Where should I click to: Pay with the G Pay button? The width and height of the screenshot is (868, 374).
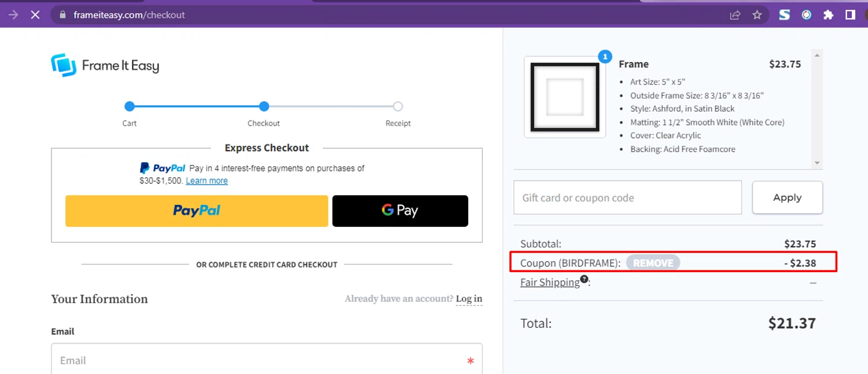point(400,211)
